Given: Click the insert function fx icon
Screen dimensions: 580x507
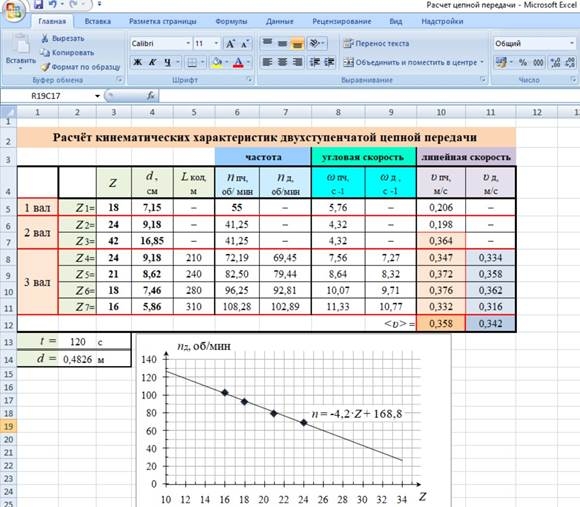Looking at the screenshot, I should 150,96.
